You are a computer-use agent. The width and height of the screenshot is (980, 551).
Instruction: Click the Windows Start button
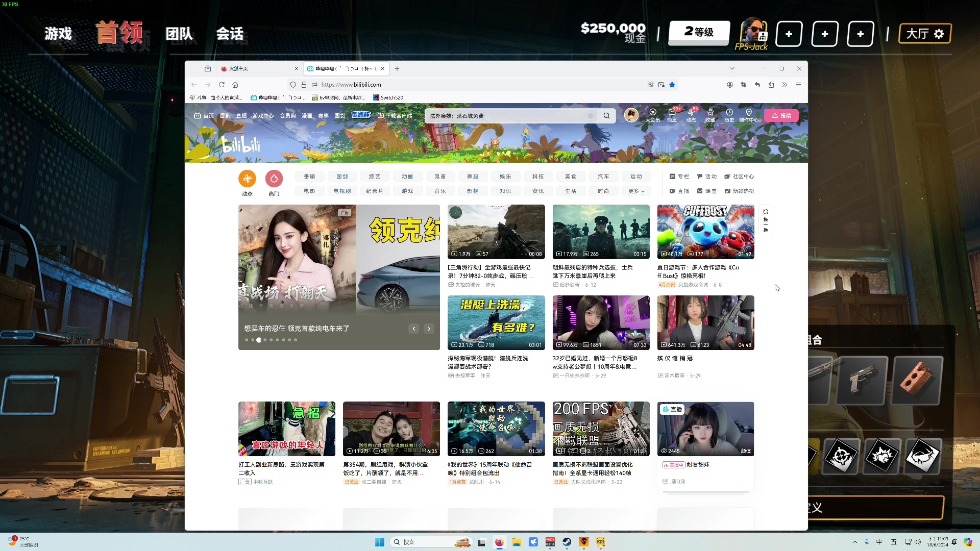point(380,542)
